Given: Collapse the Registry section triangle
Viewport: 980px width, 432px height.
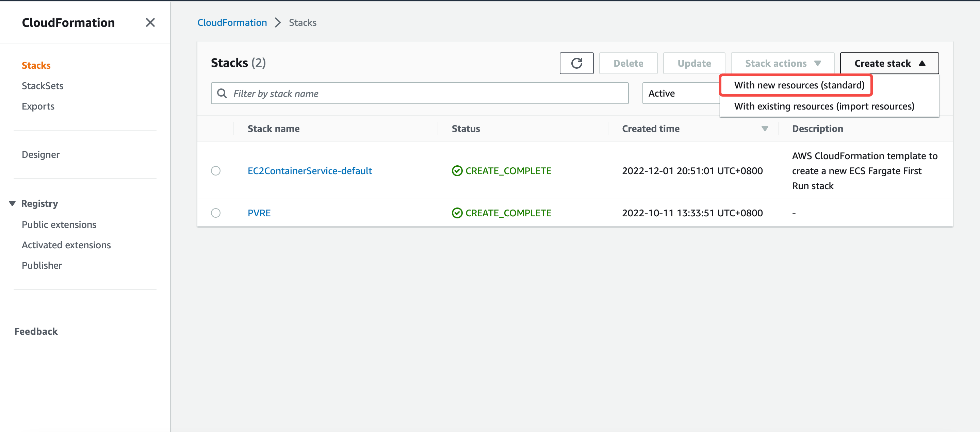Looking at the screenshot, I should (x=12, y=203).
